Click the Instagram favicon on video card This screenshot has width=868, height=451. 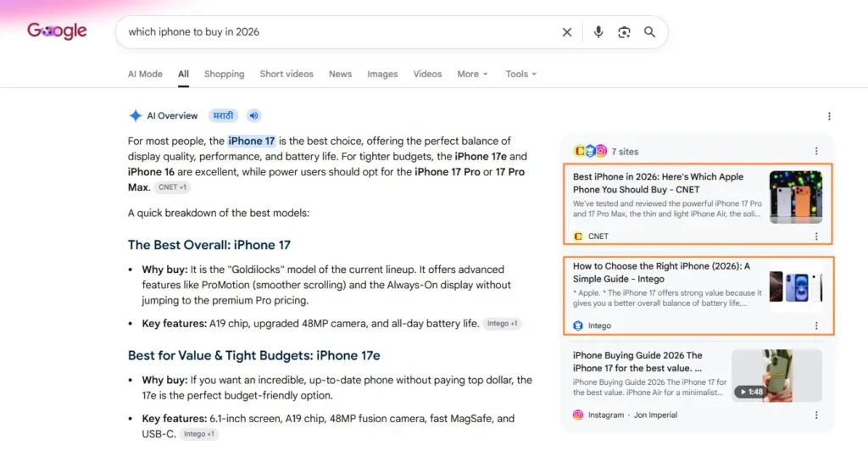pos(578,415)
